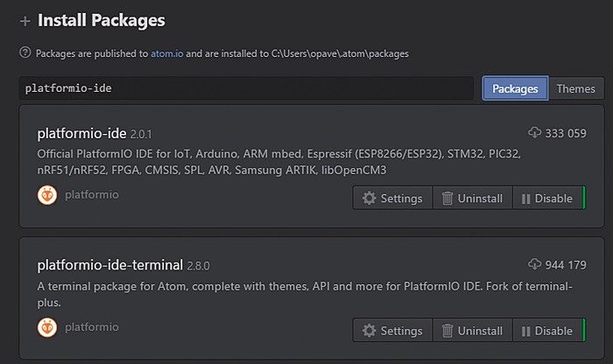Click the platformio author name on the platformio-ide card
613x364 pixels.
click(x=92, y=194)
